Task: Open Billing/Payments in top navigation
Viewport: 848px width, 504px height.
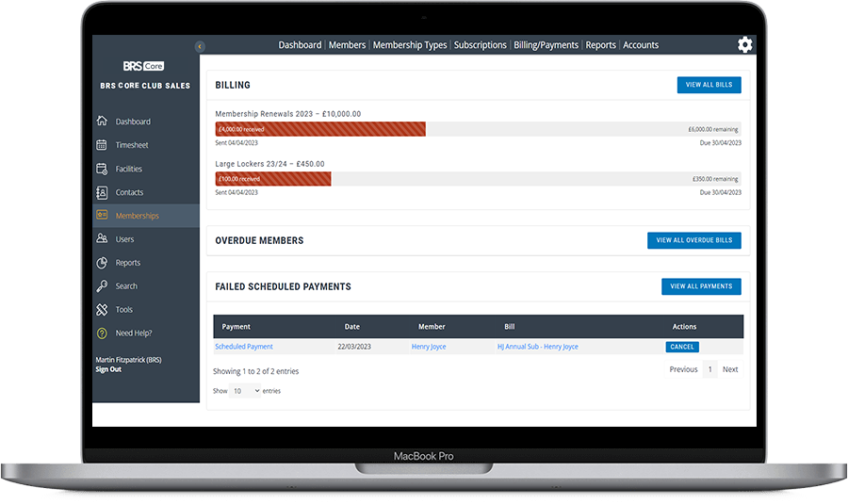Action: click(546, 45)
